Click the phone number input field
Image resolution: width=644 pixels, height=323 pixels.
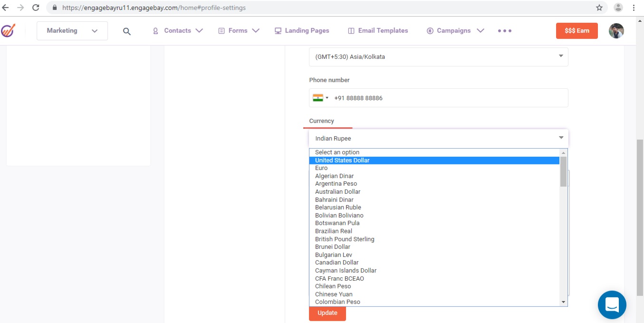(447, 98)
